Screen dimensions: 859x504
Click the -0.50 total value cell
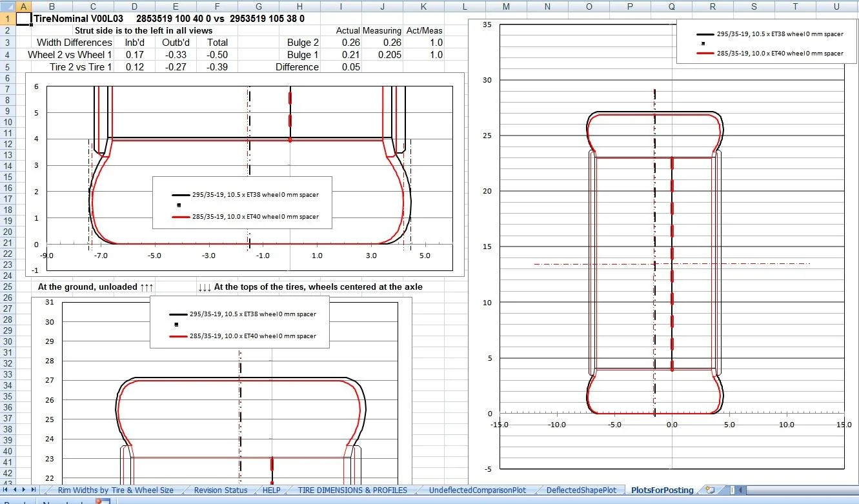pos(217,55)
